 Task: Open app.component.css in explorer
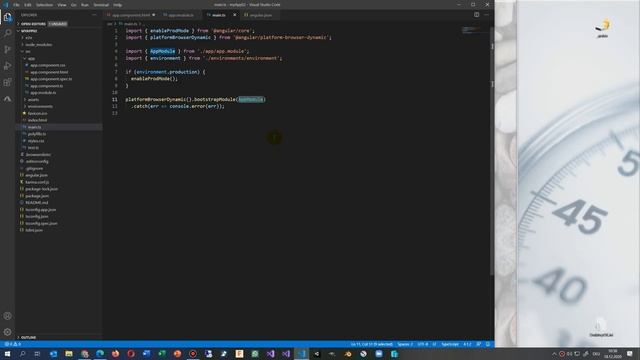[x=47, y=65]
